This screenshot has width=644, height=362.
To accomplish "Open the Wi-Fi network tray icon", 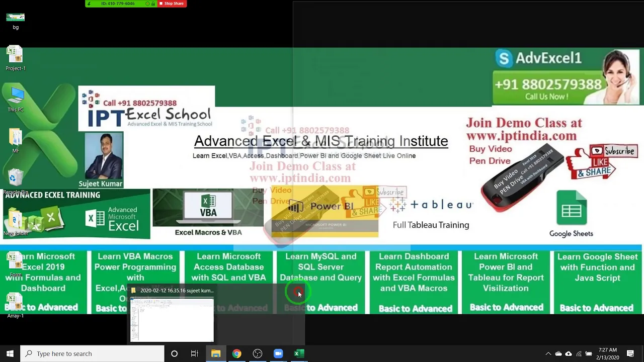I will point(579,353).
